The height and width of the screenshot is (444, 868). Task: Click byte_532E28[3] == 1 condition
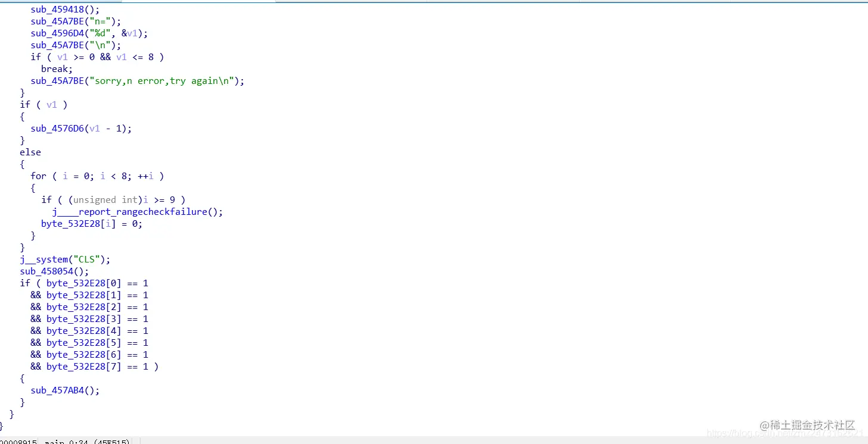click(x=97, y=319)
